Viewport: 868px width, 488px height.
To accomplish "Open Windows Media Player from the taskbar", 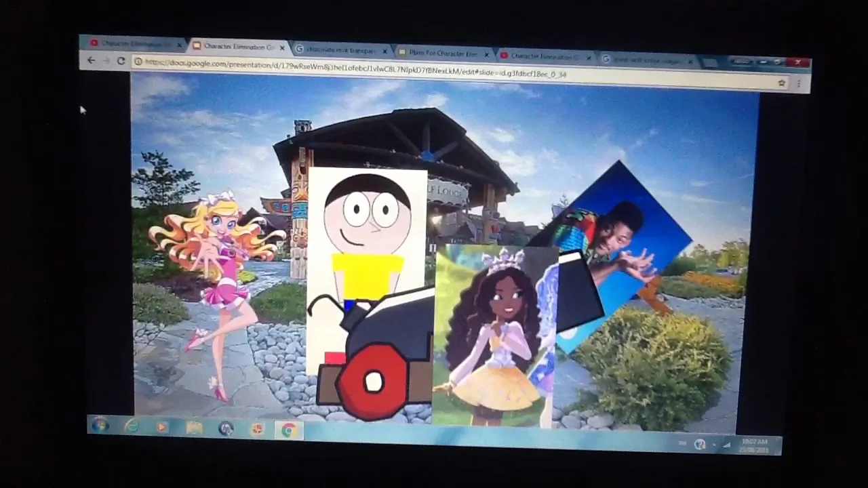I will 161,427.
